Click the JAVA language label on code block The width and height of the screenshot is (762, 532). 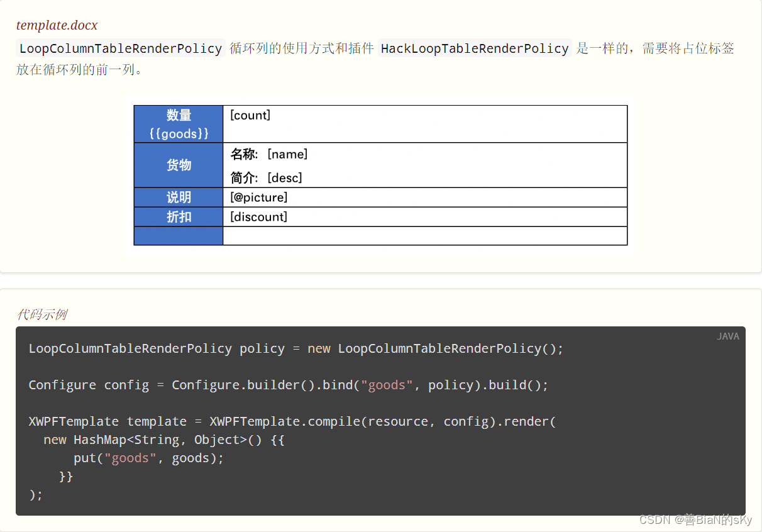[x=727, y=336]
